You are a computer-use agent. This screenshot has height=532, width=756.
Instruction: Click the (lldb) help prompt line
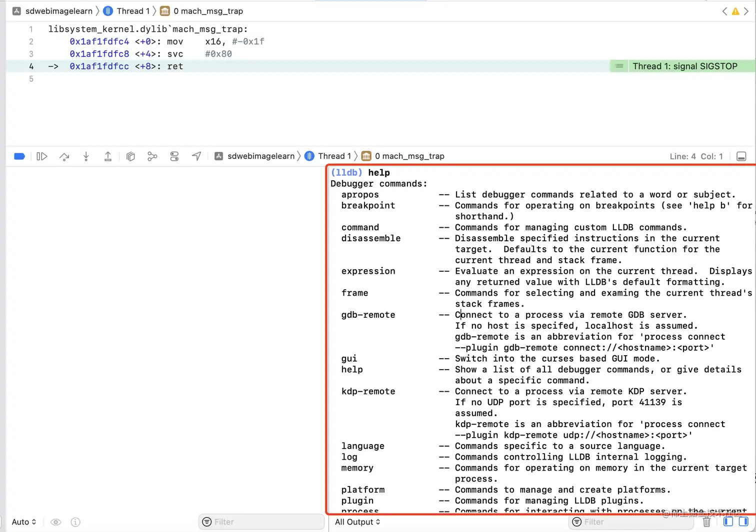point(360,172)
